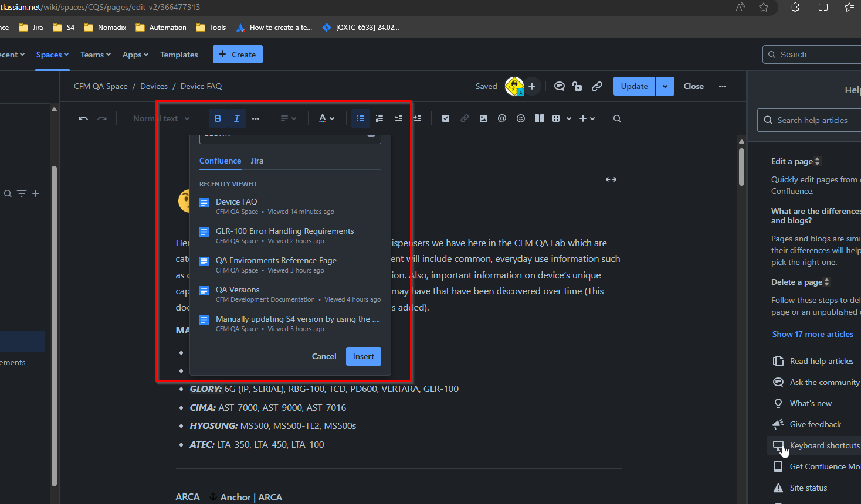Click the insert link icon in the toolbar
Viewport: 861px width, 504px height.
tap(464, 118)
